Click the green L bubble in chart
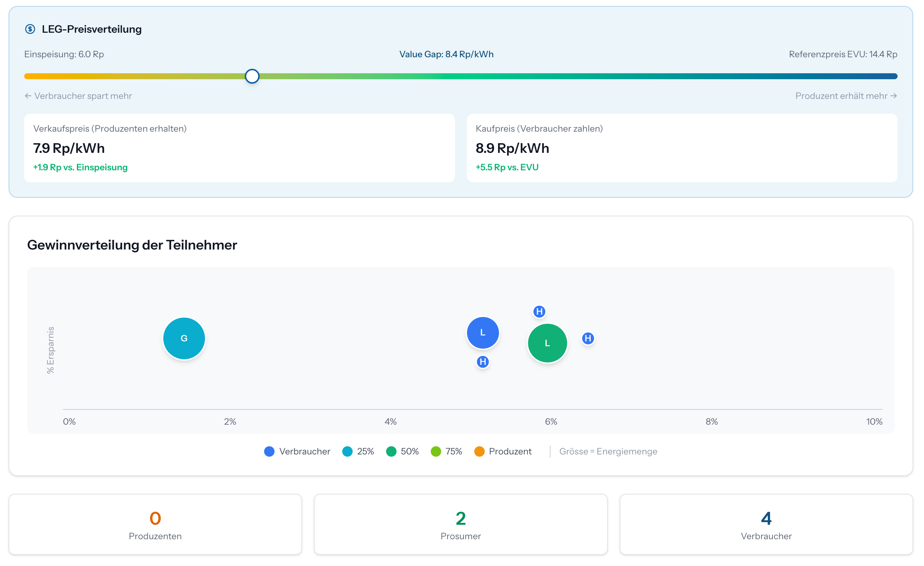Screen dimensions: 924x566 547,343
